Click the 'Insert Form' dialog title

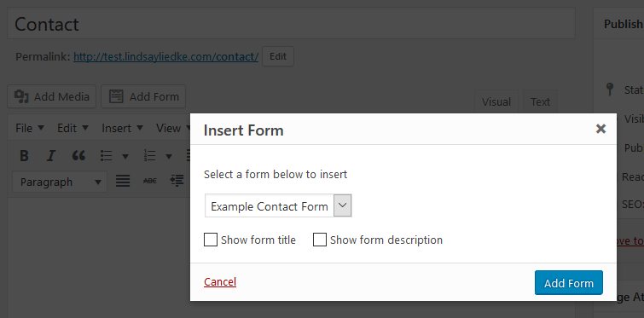click(x=244, y=130)
